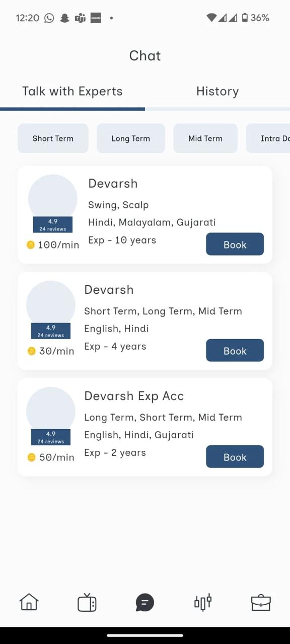Tap the Snapchat notification icon in status bar
The width and height of the screenshot is (290, 644).
point(64,18)
